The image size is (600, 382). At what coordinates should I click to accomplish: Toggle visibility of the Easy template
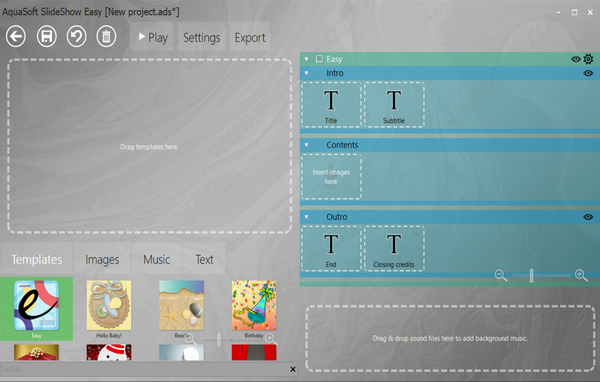coord(576,59)
